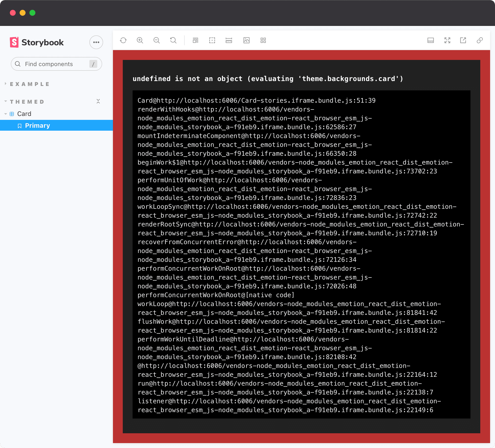Click the external link icon in toolbar
This screenshot has height=448, width=495.
[x=463, y=40]
